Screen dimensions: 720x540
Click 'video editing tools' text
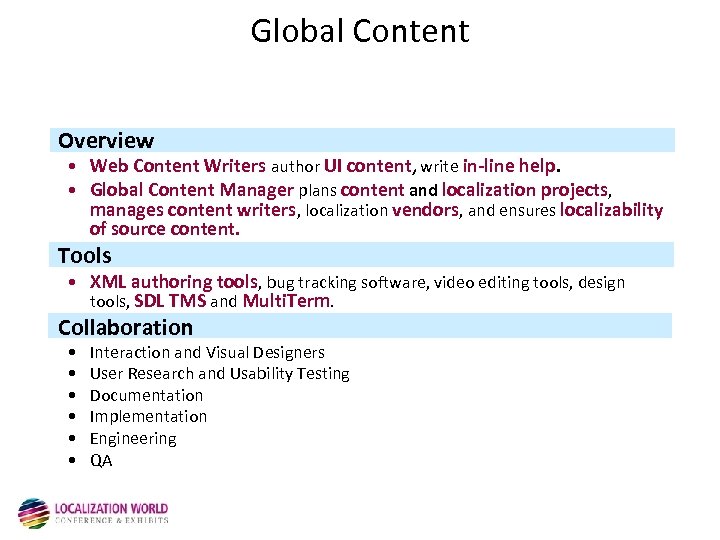[x=501, y=282]
